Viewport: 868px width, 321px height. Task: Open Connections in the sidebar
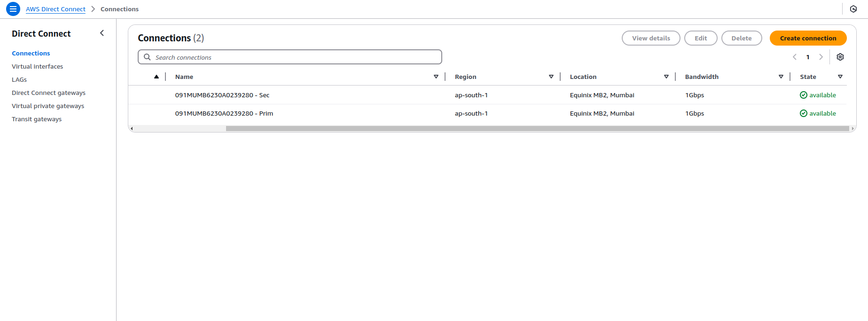click(x=31, y=53)
